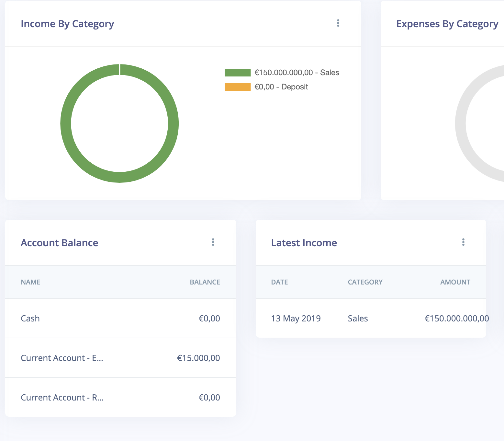Open Income By Category options menu

coord(338,23)
